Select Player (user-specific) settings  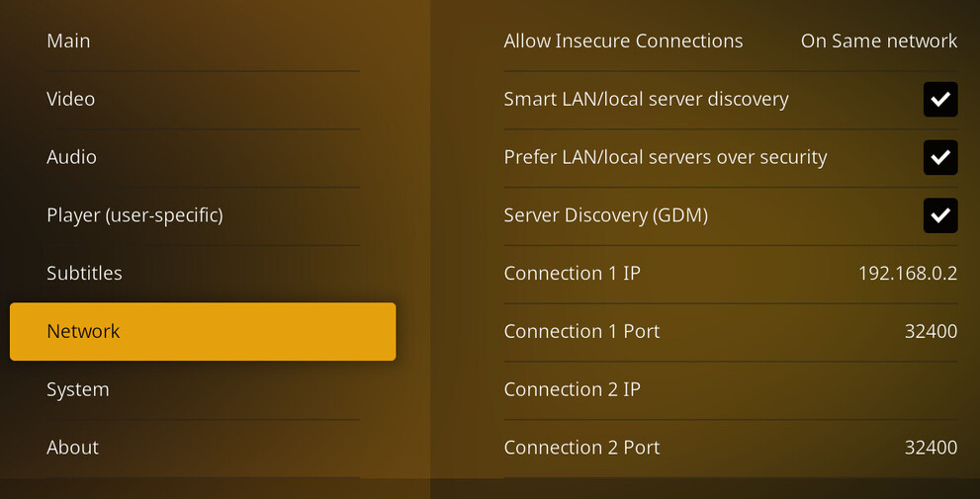134,214
